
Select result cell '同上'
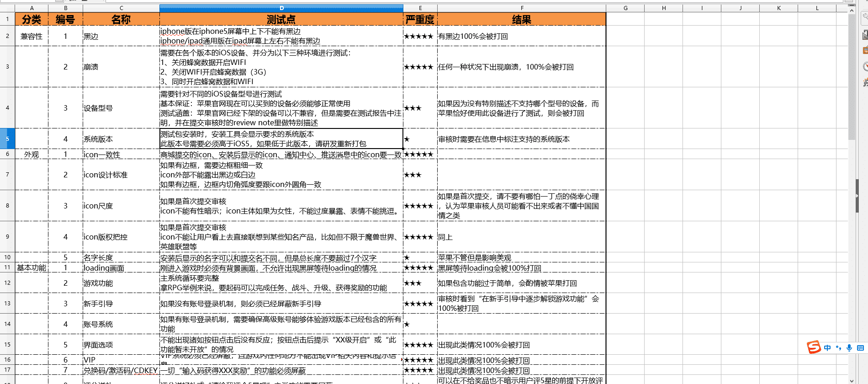pos(522,237)
